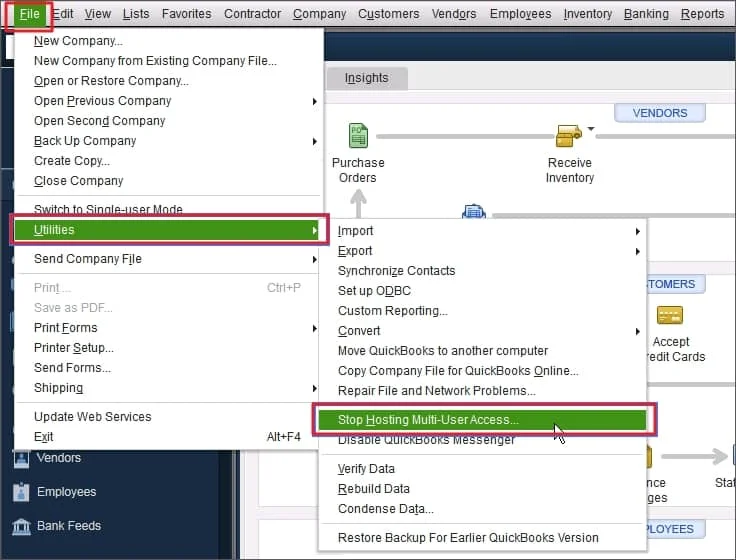
Task: Open the Edit menu
Action: [63, 14]
